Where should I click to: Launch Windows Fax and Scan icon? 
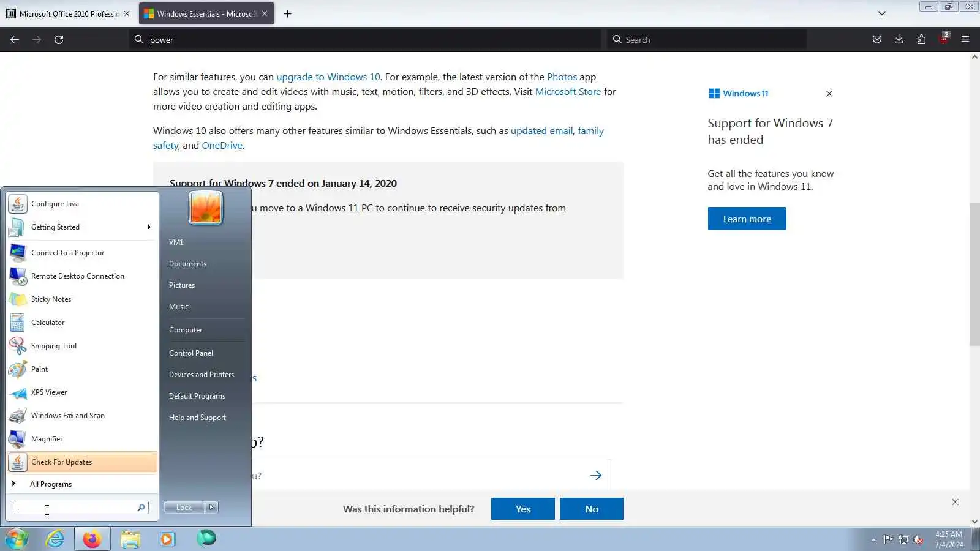(18, 416)
